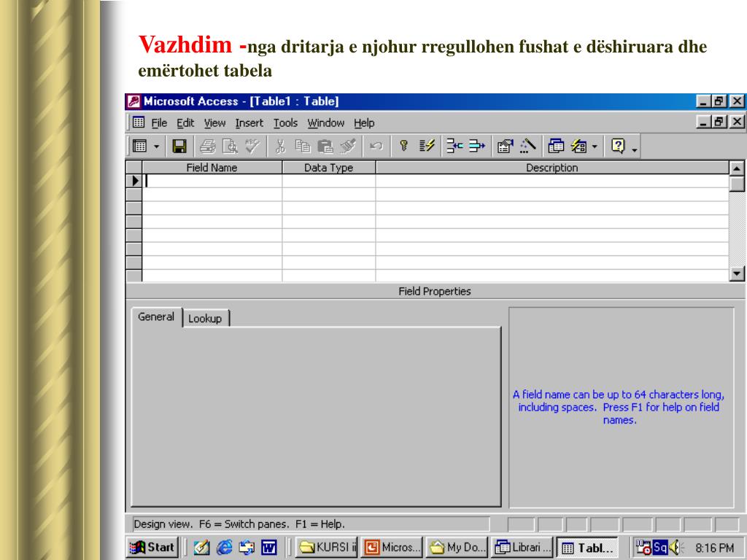Screen dimensions: 747x560
Task: Open the Help menu
Action: [x=364, y=123]
